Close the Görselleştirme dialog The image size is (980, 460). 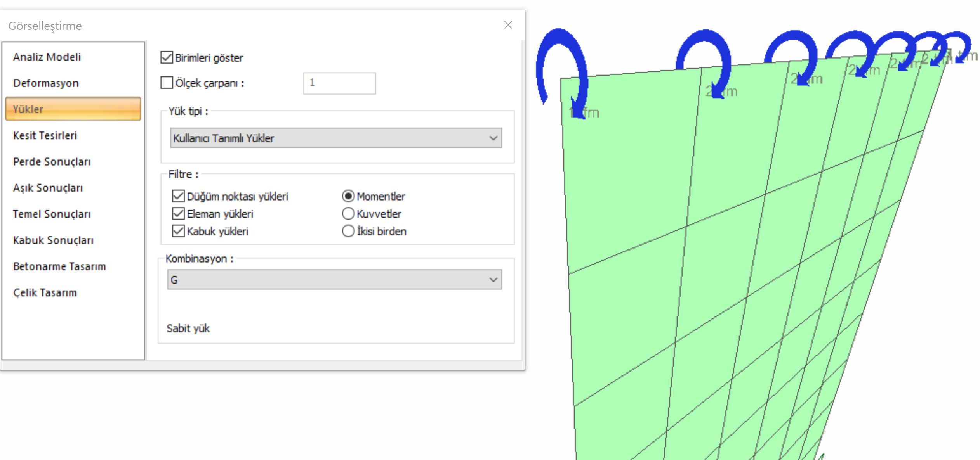[x=508, y=25]
